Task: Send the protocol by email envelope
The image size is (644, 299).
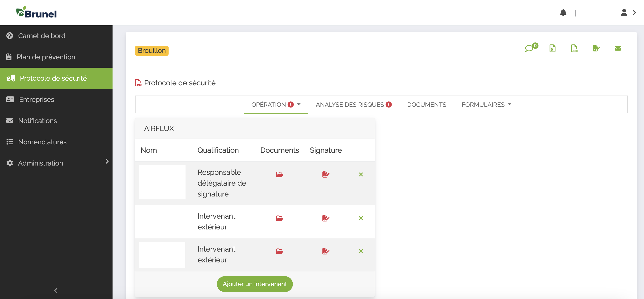Action: (x=618, y=49)
